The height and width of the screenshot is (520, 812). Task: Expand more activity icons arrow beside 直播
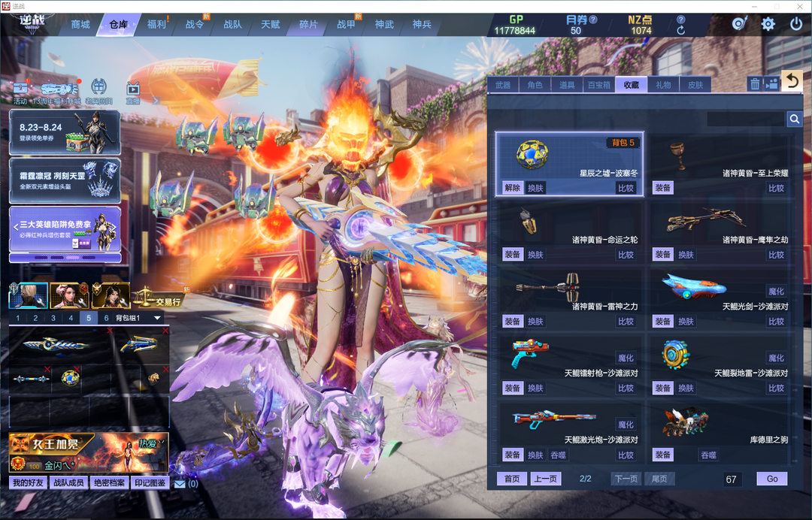[156, 101]
